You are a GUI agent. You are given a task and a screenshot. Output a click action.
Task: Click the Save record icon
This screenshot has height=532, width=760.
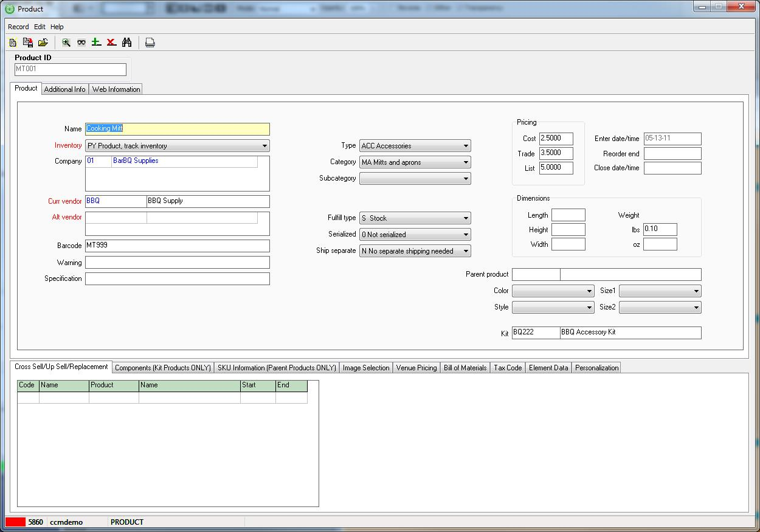pyautogui.click(x=28, y=43)
